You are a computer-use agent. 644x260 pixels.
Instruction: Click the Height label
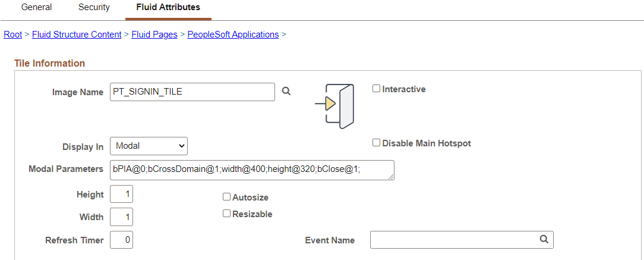point(90,195)
